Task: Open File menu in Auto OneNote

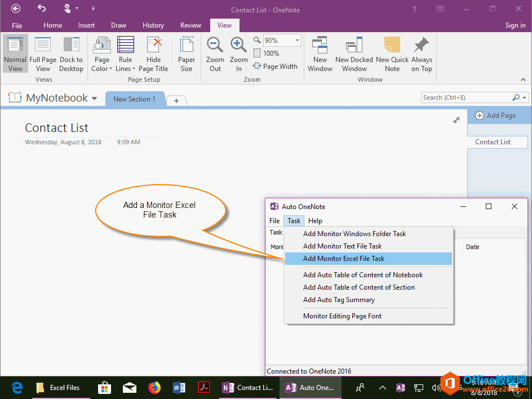Action: (x=274, y=221)
